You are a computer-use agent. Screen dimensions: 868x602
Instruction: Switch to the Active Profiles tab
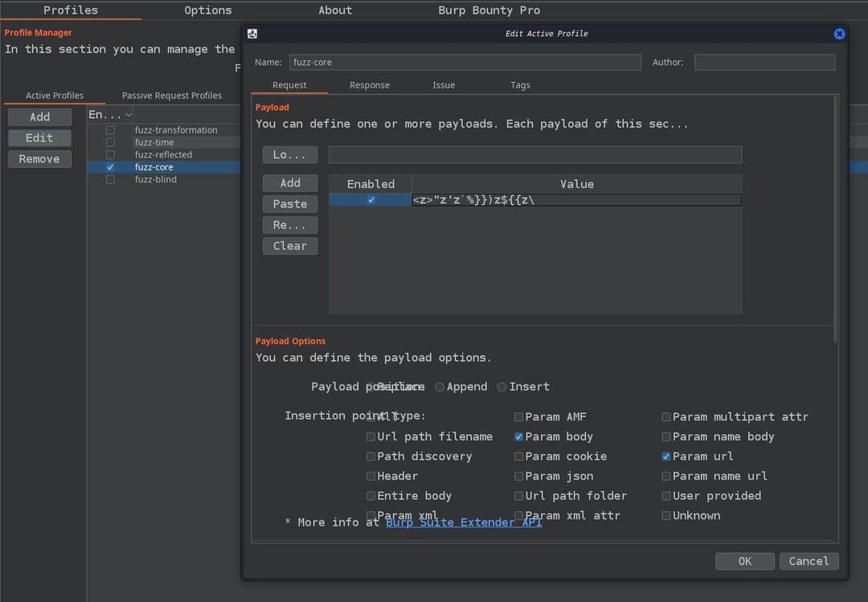click(x=55, y=96)
